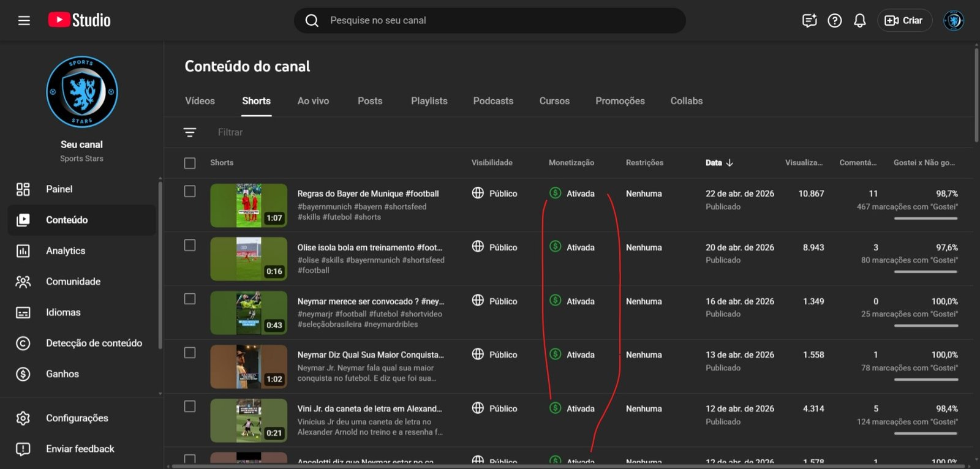Open Analytics from the sidebar
980x469 pixels.
click(x=66, y=250)
